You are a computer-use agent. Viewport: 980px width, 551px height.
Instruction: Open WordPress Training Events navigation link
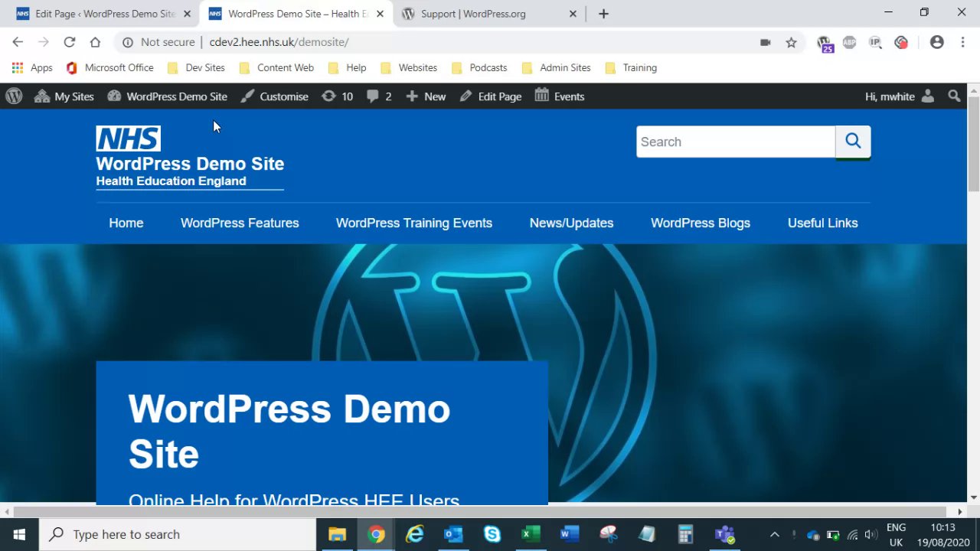point(414,223)
